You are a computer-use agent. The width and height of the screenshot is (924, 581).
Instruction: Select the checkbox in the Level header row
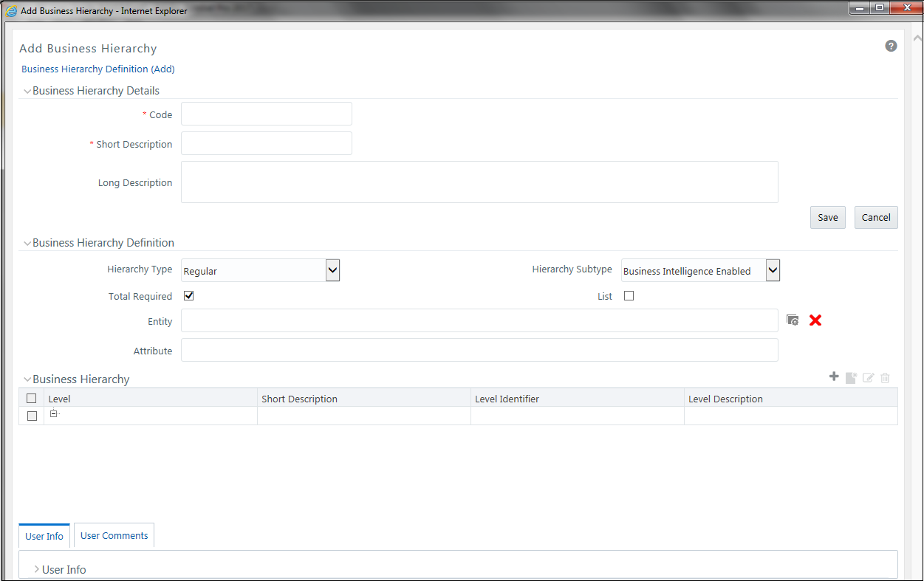[31, 398]
